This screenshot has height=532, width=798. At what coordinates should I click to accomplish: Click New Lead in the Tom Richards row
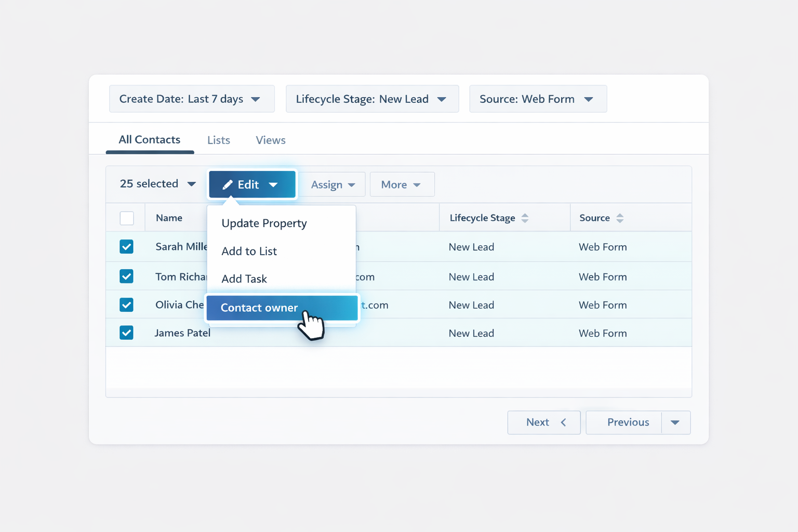click(x=472, y=277)
